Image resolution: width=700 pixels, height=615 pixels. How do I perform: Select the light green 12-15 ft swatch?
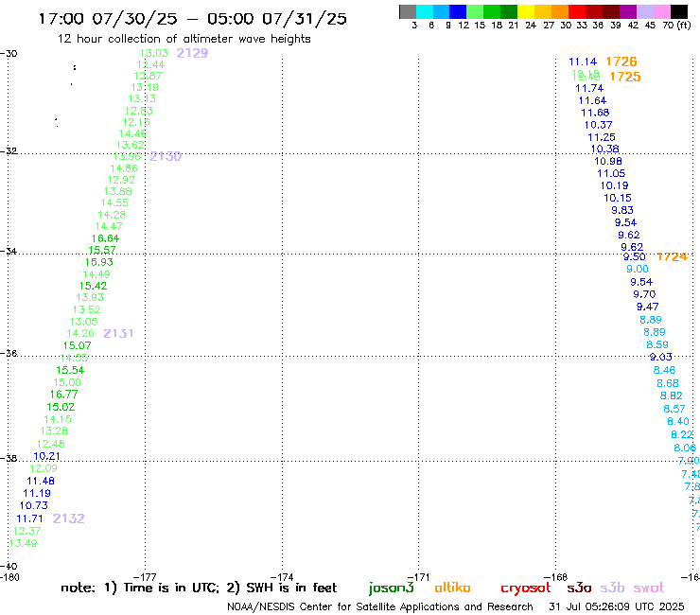[475, 11]
